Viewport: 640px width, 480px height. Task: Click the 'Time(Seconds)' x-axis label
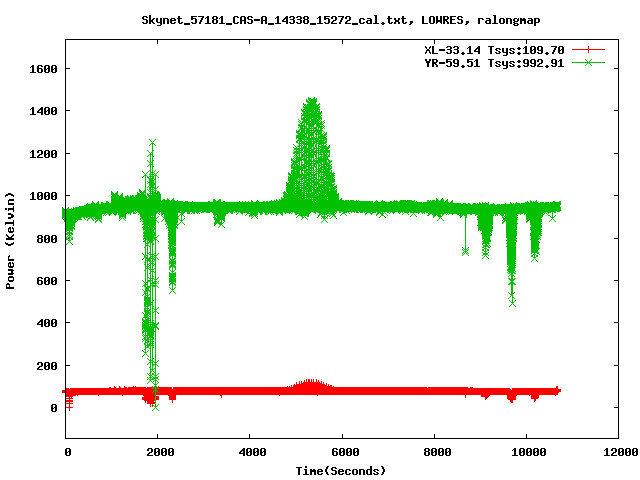(x=341, y=471)
